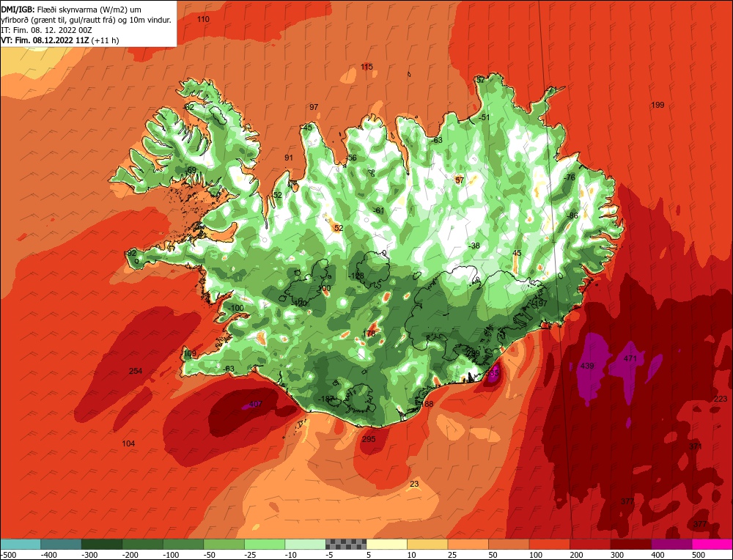Click the value 109 on Reykjanes peninsula
Screen dimensions: 733x560
coord(190,353)
